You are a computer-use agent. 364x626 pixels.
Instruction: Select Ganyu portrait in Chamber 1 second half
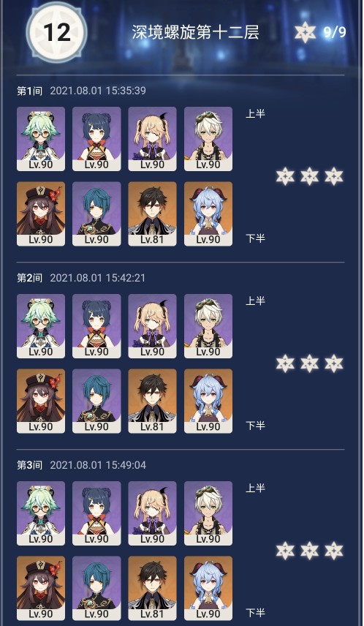tap(208, 214)
